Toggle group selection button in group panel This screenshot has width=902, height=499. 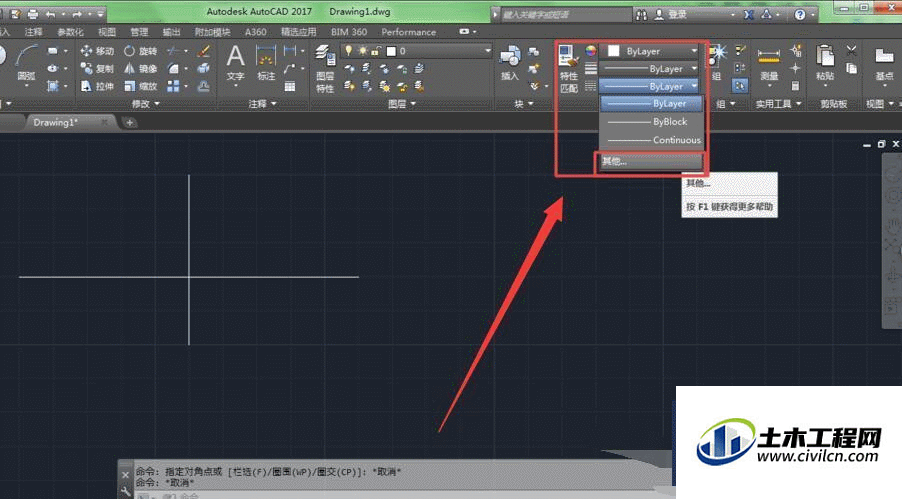pyautogui.click(x=740, y=86)
